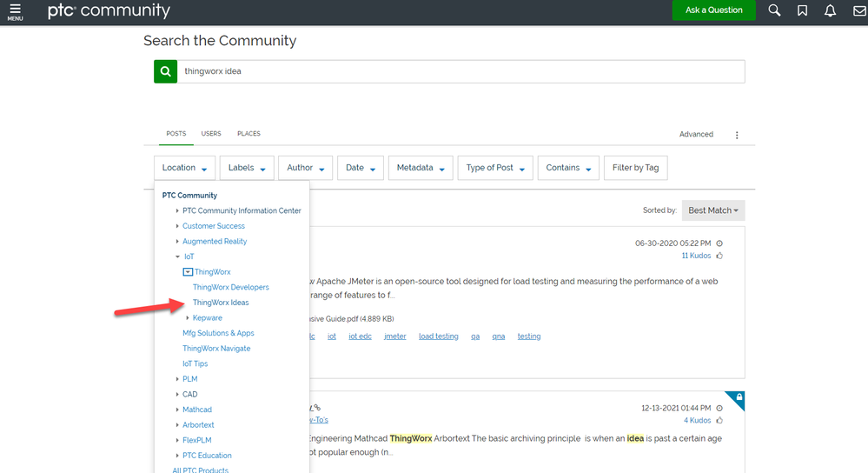
Task: Select ThingWorx Navigate location
Action: pyautogui.click(x=216, y=349)
